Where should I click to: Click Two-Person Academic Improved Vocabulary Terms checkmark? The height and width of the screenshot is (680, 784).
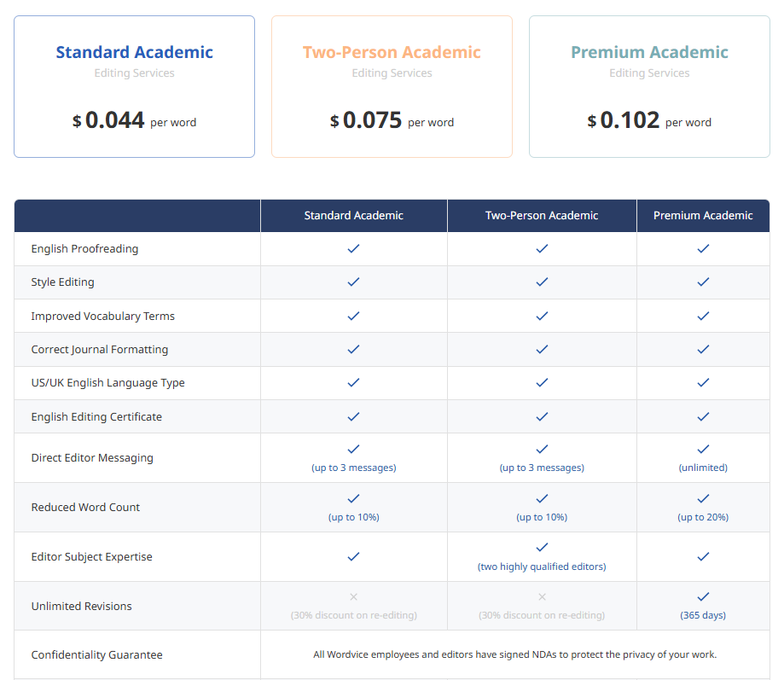[x=542, y=316]
